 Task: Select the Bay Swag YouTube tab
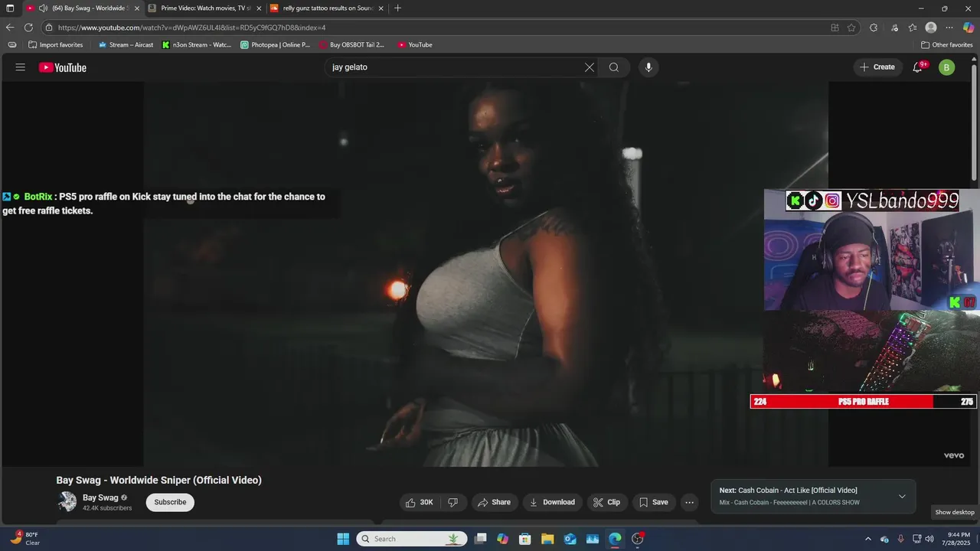(83, 8)
